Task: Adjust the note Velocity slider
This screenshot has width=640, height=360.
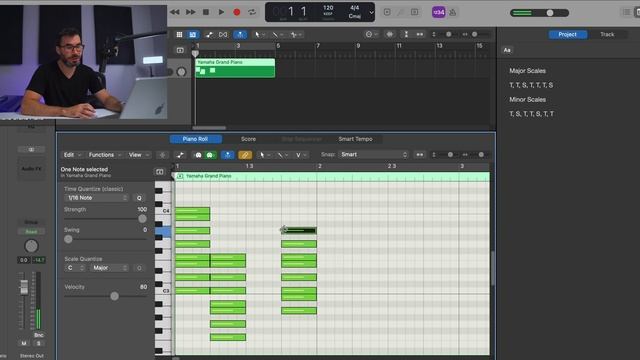Action: [x=114, y=296]
